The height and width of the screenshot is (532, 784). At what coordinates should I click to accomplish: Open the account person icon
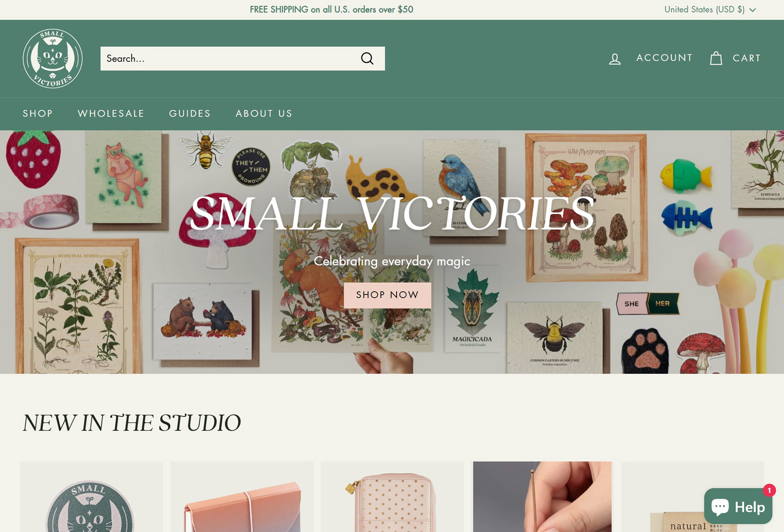pyautogui.click(x=615, y=59)
